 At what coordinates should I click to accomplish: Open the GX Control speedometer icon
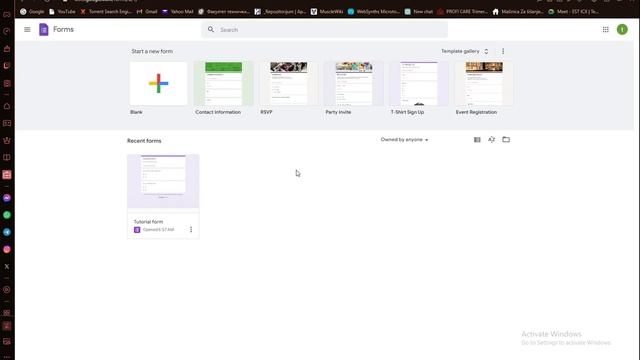[x=7, y=31]
